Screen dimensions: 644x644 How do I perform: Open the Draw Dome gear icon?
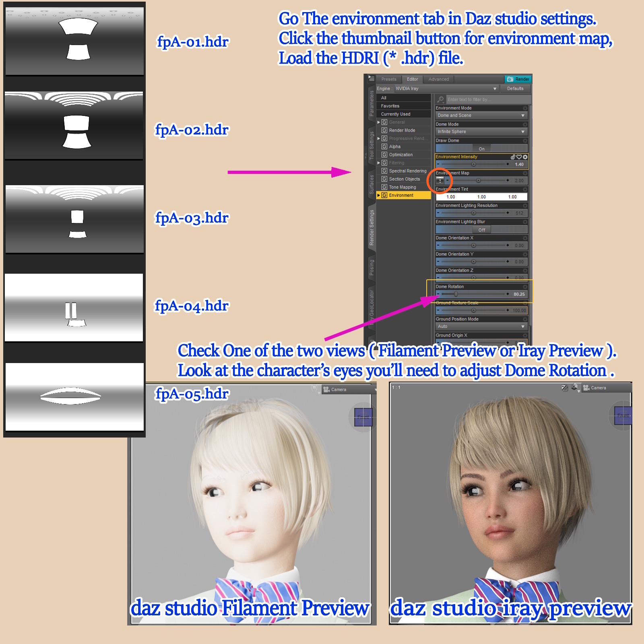pos(525,140)
